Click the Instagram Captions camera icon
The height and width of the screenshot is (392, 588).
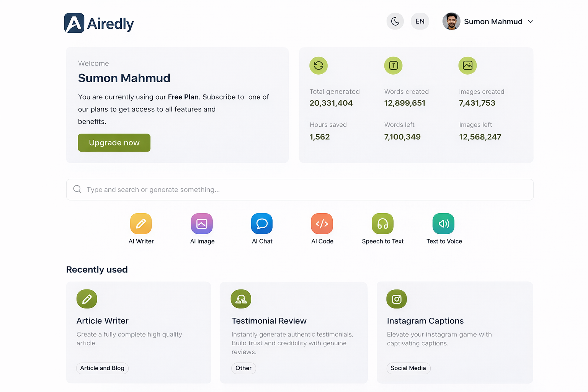[x=397, y=299]
